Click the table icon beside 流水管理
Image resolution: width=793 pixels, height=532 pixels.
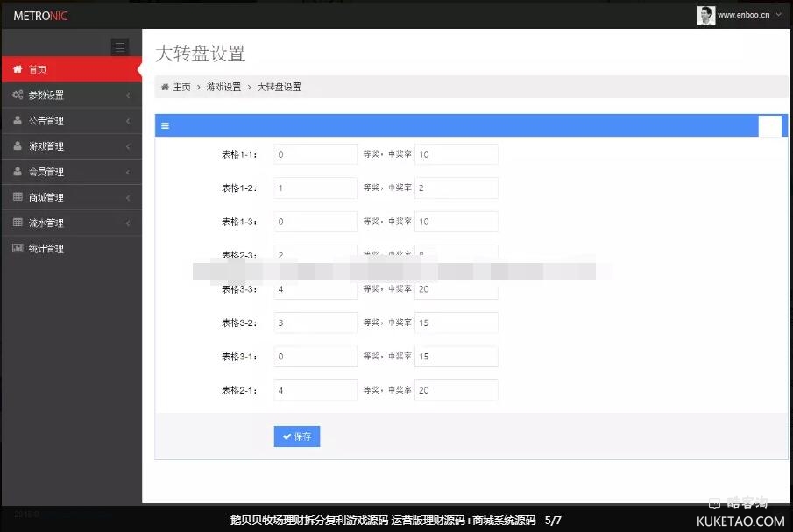pos(18,223)
